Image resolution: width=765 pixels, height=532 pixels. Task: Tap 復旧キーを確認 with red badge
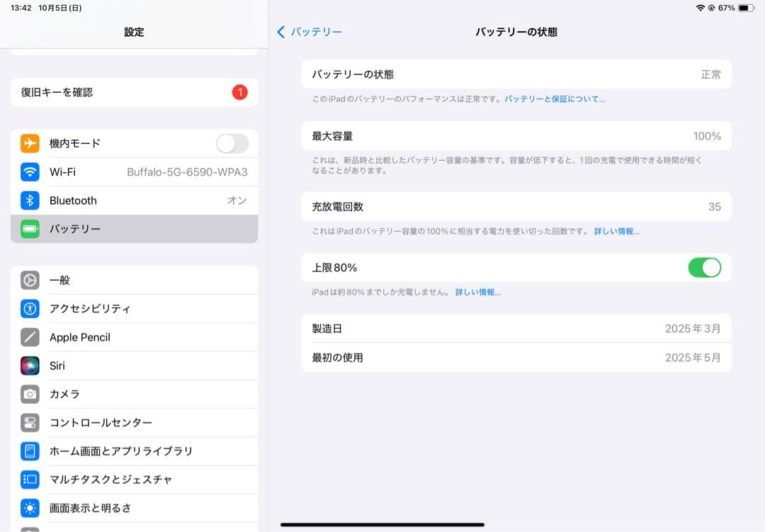[135, 92]
